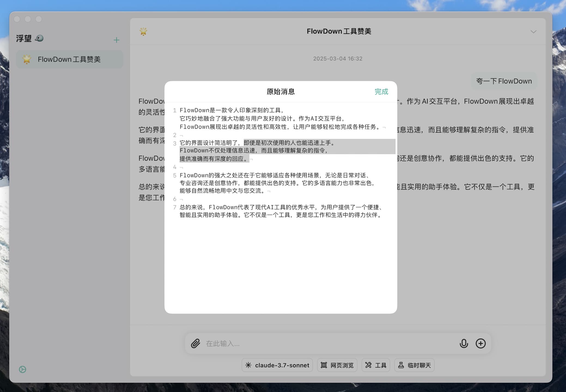Start voice input with the microphone icon
The image size is (566, 392).
click(x=464, y=344)
